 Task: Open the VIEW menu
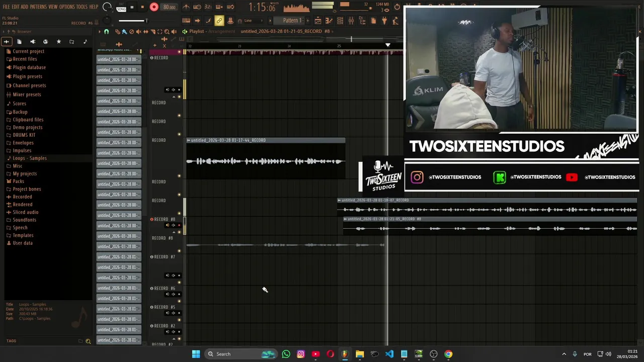pyautogui.click(x=53, y=7)
